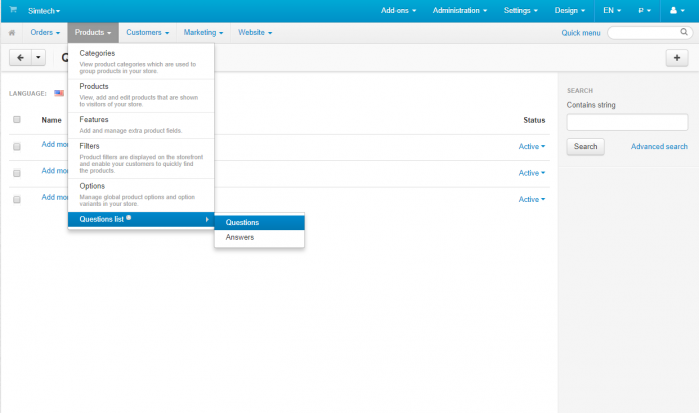700x413 pixels.
Task: Open the EN language dropdown
Action: (612, 10)
